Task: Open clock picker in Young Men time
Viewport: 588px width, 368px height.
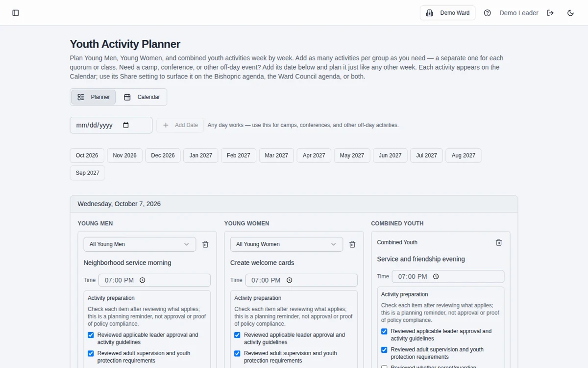Action: (x=143, y=280)
